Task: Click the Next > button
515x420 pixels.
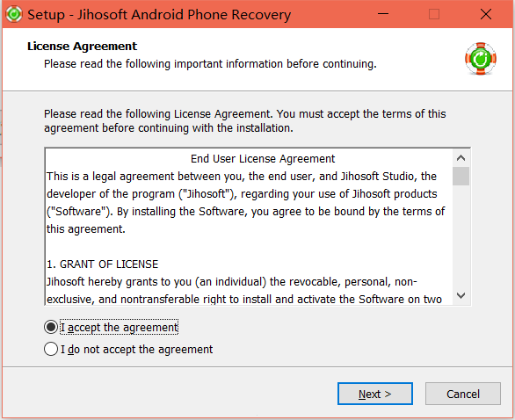Action: [x=375, y=394]
